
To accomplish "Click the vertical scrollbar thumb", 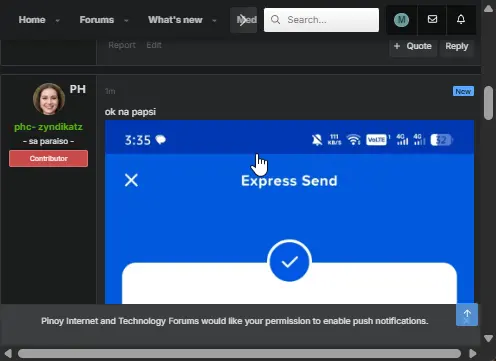I will (x=488, y=103).
